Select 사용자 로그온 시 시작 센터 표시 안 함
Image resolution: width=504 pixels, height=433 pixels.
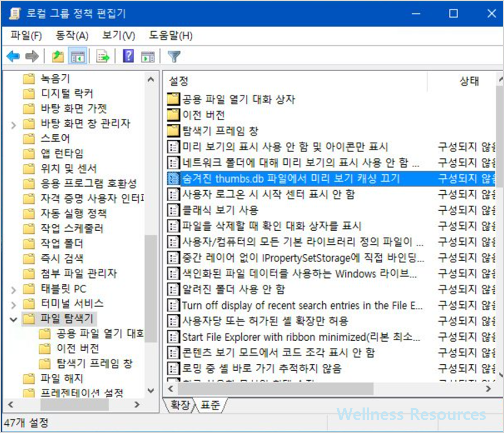click(331, 194)
